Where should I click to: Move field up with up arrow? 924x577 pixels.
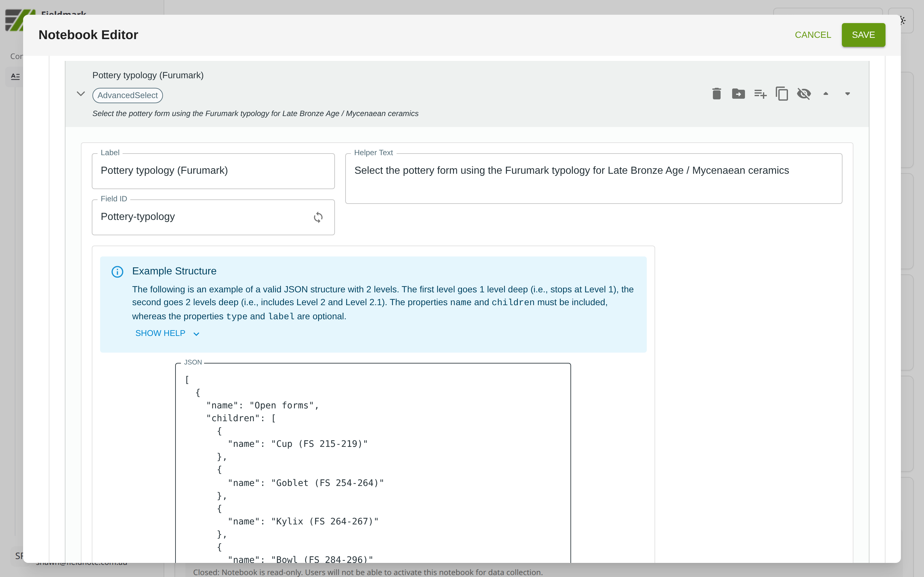coord(826,94)
